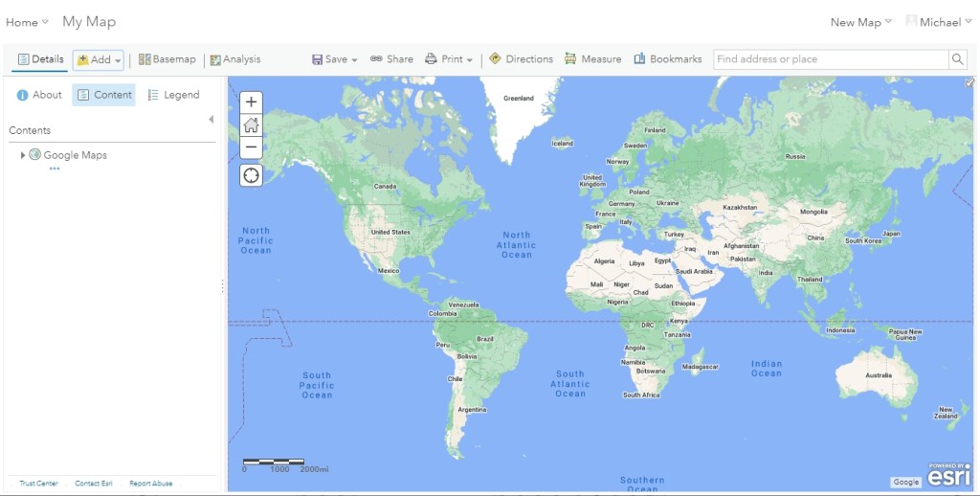
Task: Click the find address or place field
Action: click(x=829, y=59)
